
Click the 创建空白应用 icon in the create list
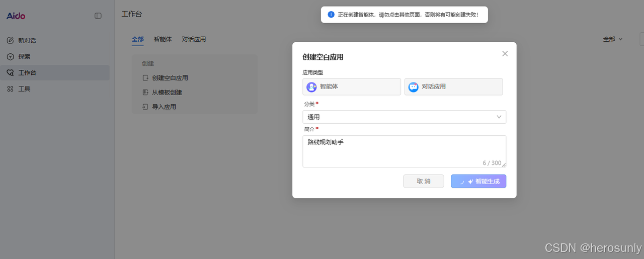(x=145, y=78)
